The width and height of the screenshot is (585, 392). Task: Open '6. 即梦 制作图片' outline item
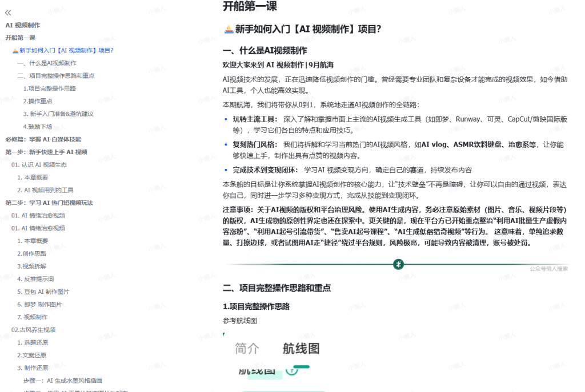(x=39, y=304)
